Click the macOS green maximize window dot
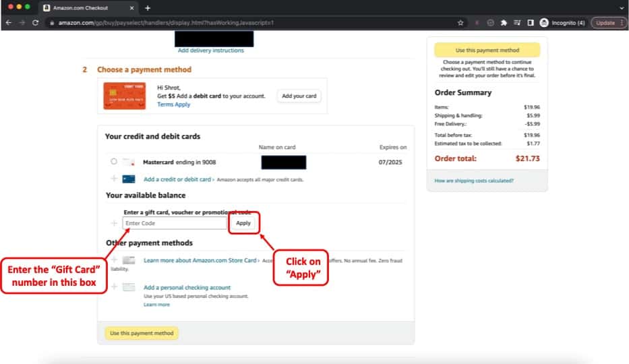 [x=27, y=7]
